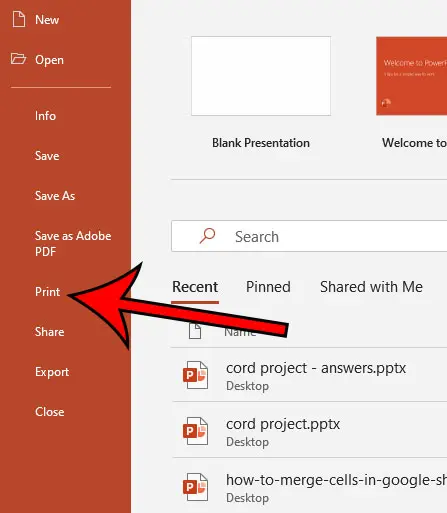The width and height of the screenshot is (447, 513).
Task: Choose Save As in the sidebar
Action: [55, 196]
